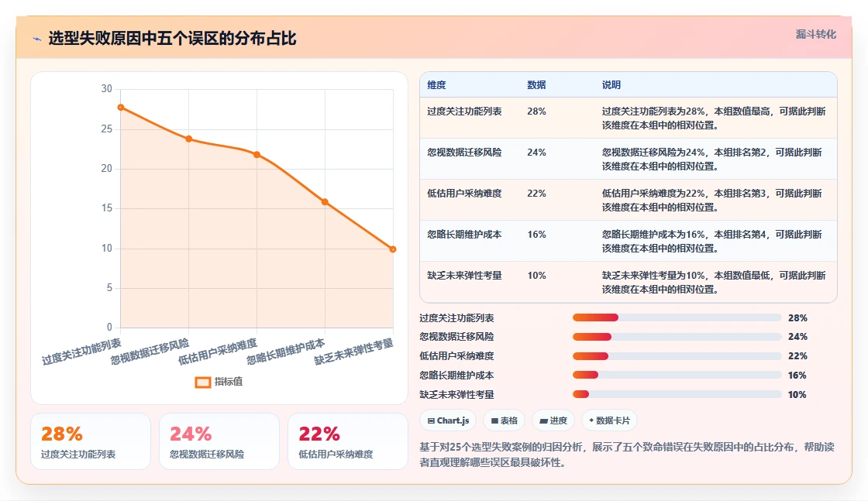Screen dimensions: 868x501
Task: Click the 16% figure at the progress bar's end
Action: click(x=797, y=376)
